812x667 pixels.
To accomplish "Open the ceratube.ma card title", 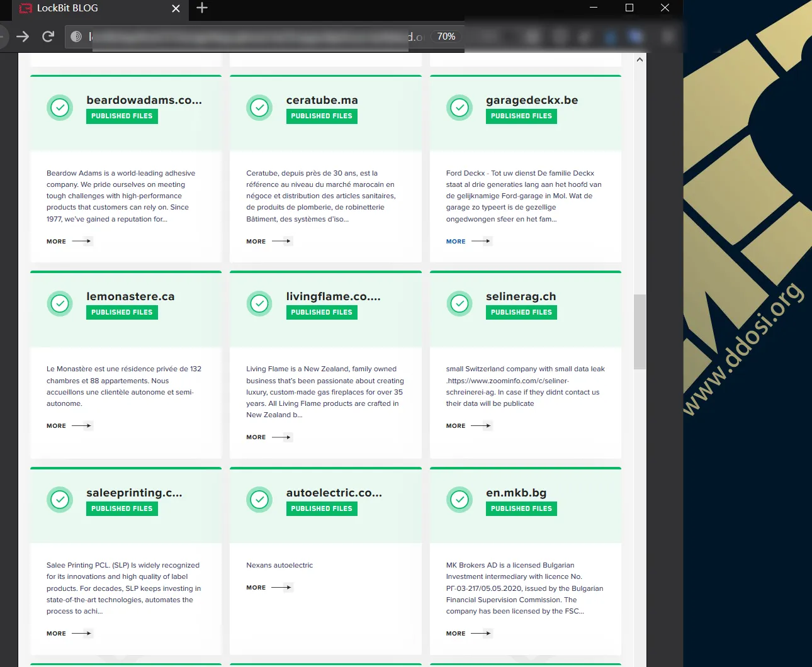I will [322, 100].
